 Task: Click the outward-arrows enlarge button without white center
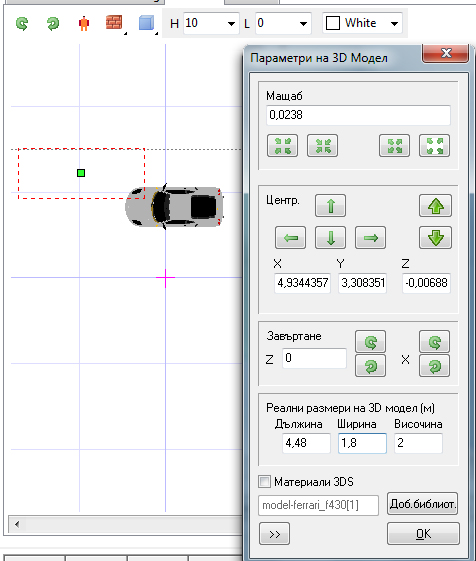[394, 146]
